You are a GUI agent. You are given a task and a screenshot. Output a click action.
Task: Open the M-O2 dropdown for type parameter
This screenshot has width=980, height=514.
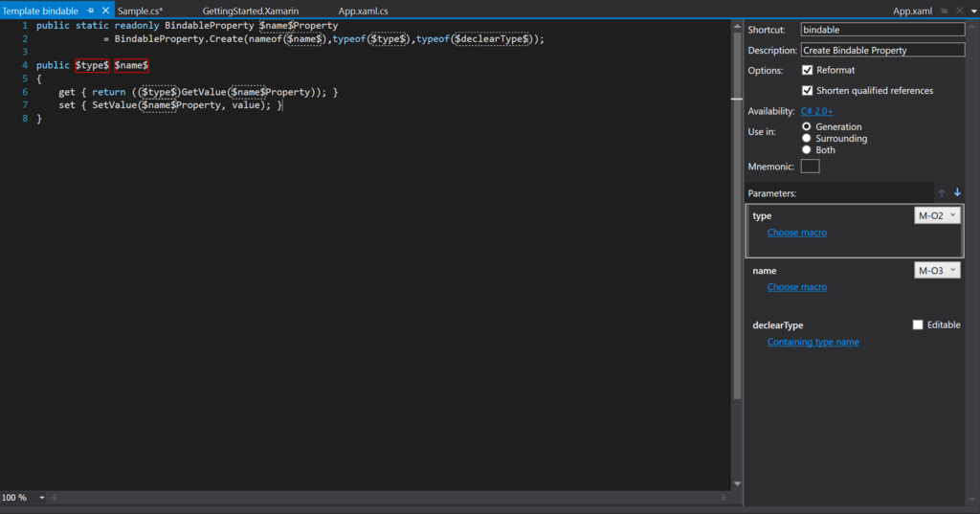click(937, 215)
